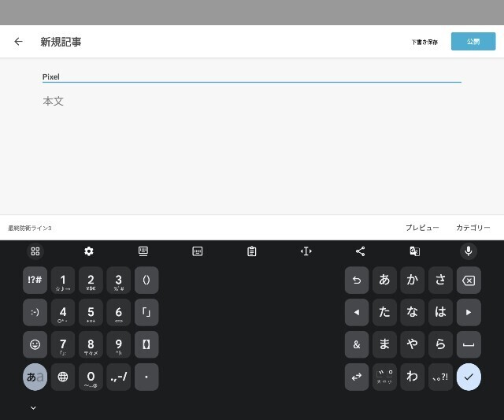Open keyboard settings via the gear icon
The image size is (504, 420).
[x=89, y=251]
